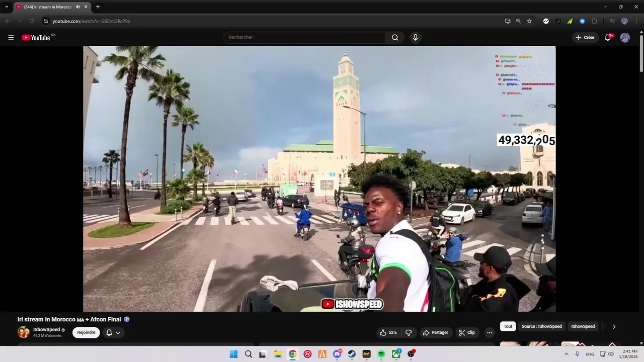The image size is (644, 362).
Task: View site information icon in address bar
Action: click(x=46, y=21)
